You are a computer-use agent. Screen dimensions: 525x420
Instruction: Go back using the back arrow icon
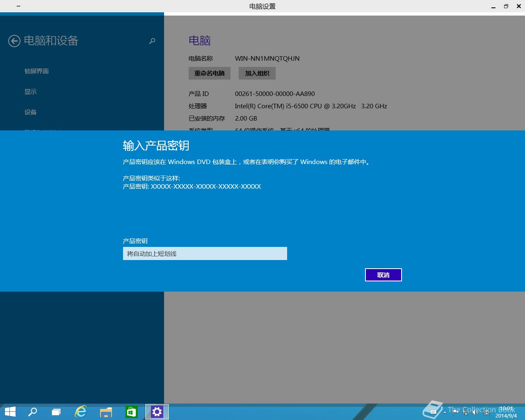(14, 41)
